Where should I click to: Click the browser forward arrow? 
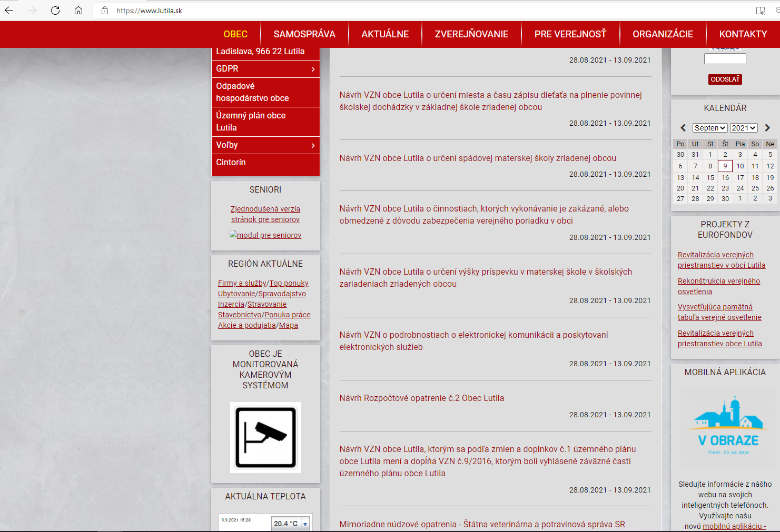(x=32, y=11)
